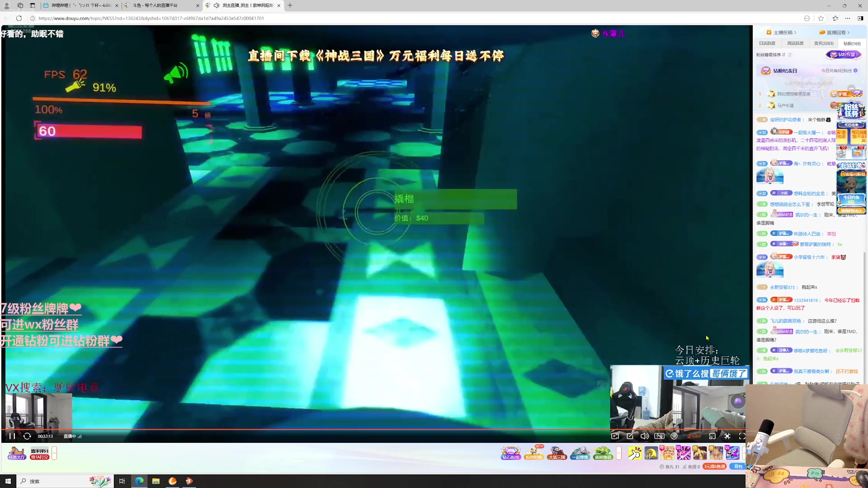Open the help question mark beside 粉丝等级排序

click(790, 55)
